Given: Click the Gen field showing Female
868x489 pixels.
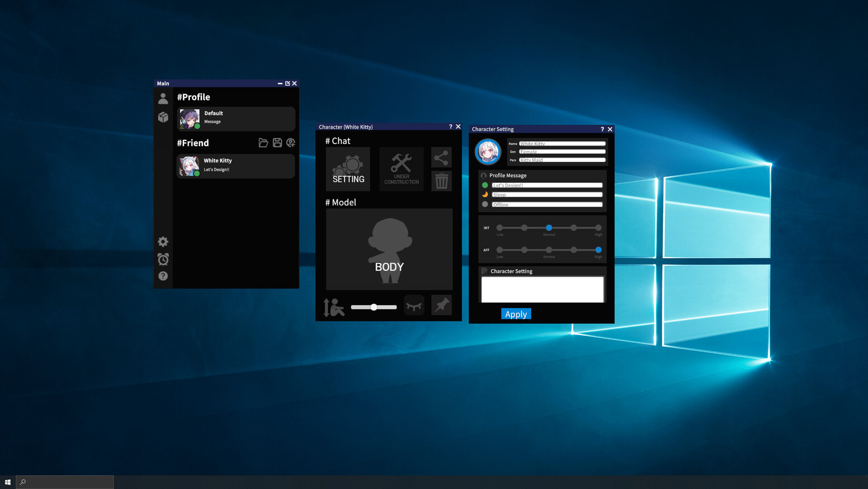Looking at the screenshot, I should tap(562, 152).
